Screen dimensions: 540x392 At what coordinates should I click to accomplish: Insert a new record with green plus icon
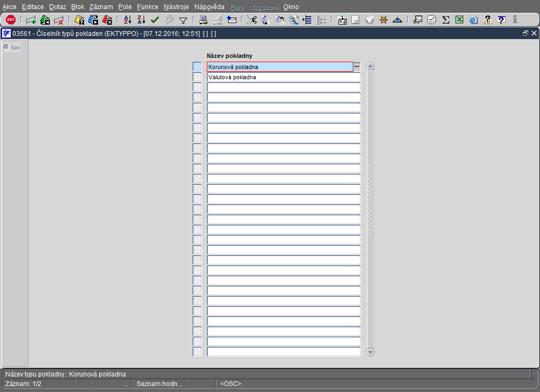tap(31, 20)
